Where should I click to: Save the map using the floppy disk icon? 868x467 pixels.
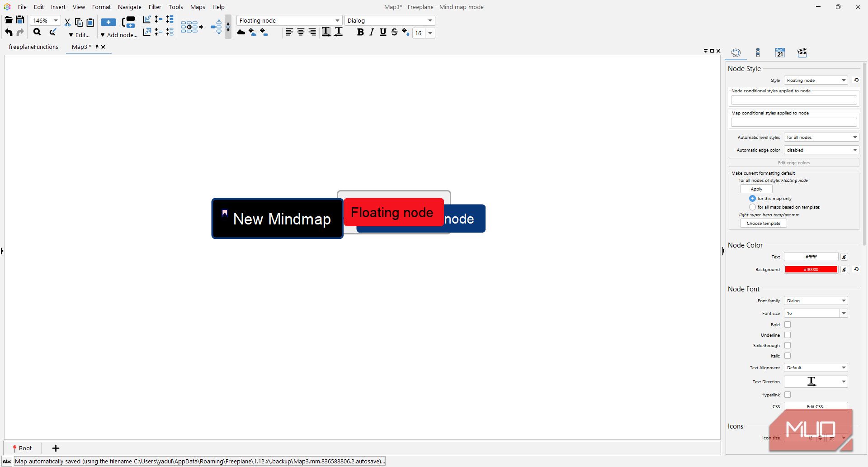pos(20,20)
